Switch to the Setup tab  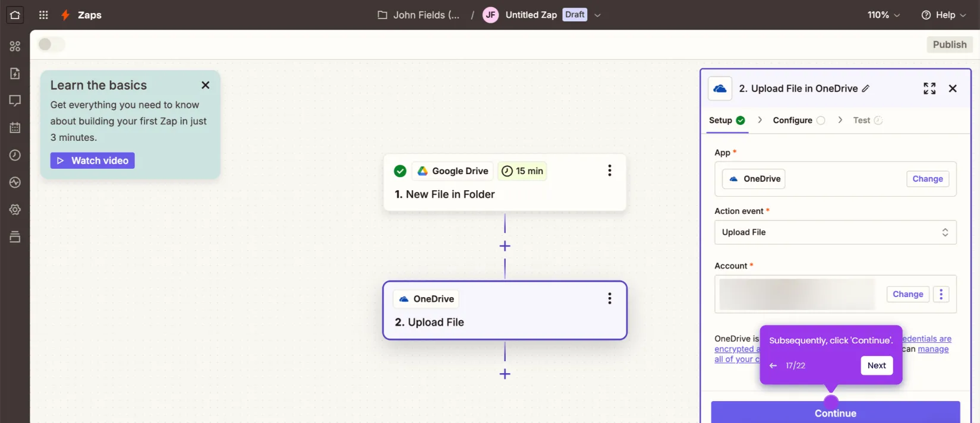[727, 120]
